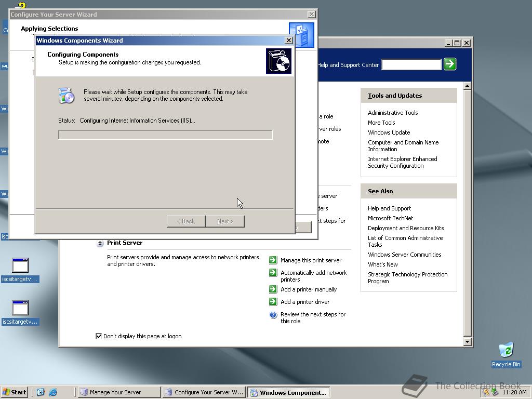Click the Manage Your Server scrollbar down arrow
The height and width of the screenshot is (399, 532).
467,342
